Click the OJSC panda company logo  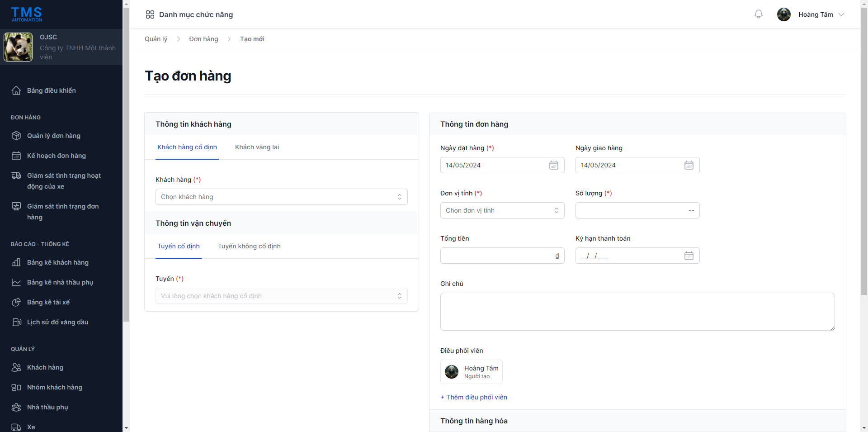coord(18,47)
